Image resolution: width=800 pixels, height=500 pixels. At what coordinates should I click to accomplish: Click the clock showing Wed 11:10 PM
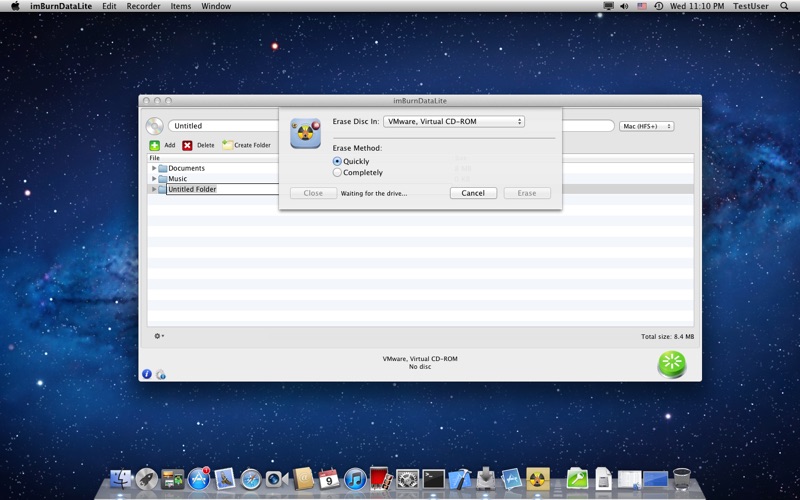pyautogui.click(x=697, y=6)
